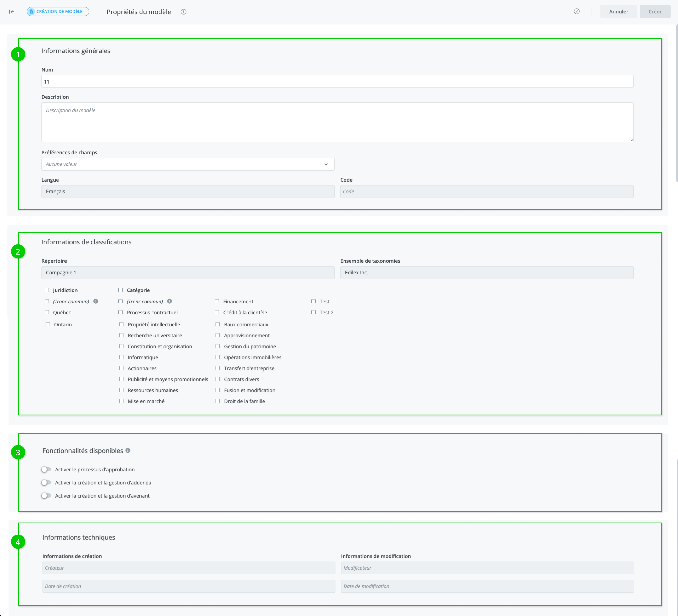678x616 pixels.
Task: Toggle création et gestion d'addenda
Action: (x=46, y=483)
